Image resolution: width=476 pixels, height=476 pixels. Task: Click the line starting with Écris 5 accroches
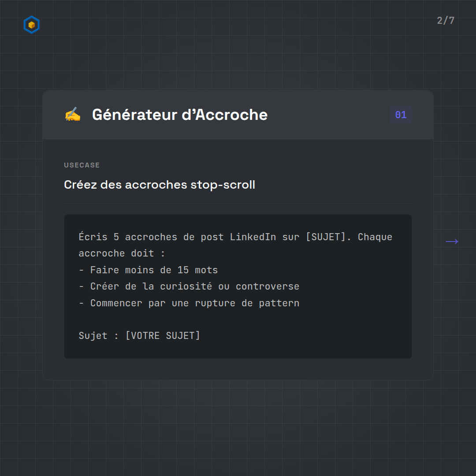click(x=235, y=237)
